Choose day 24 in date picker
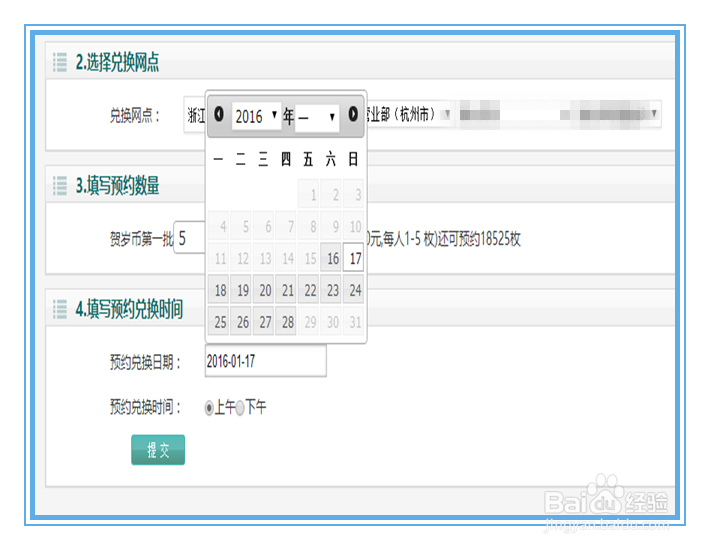710x550 pixels. (355, 290)
